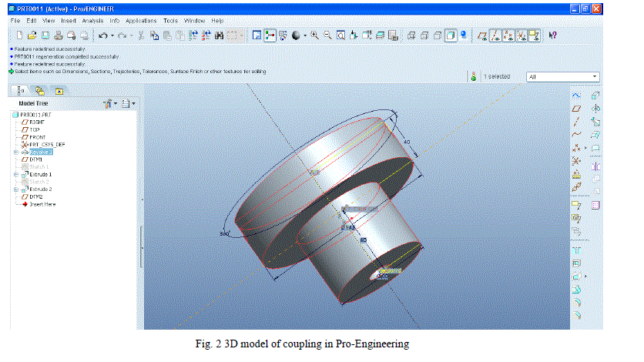Click the Undo arrow icon

point(102,35)
